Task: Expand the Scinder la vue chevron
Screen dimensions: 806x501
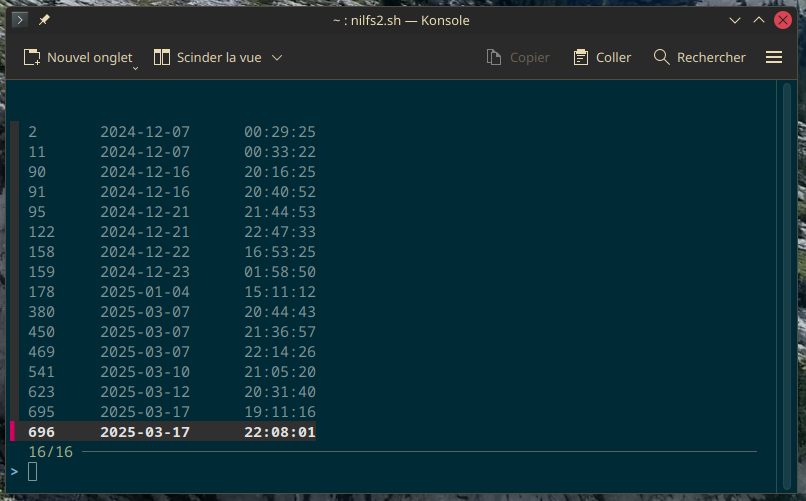Action: 277,58
